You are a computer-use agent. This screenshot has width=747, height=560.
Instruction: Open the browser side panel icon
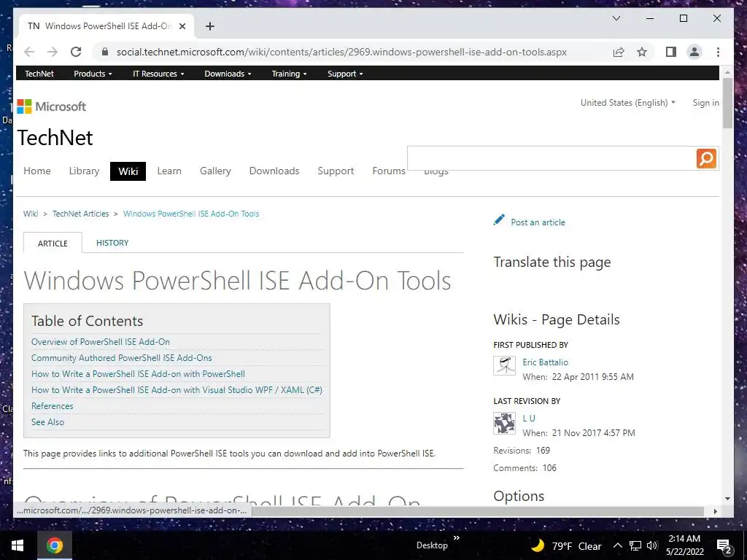[x=671, y=52]
